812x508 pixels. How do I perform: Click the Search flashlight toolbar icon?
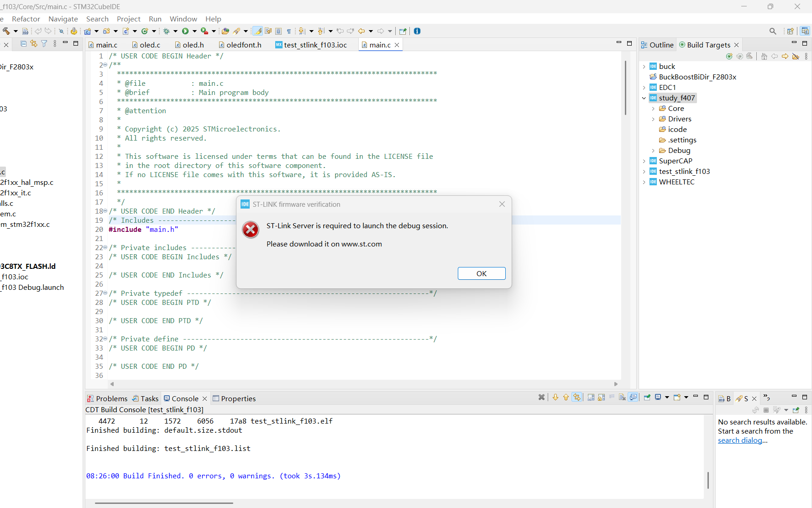point(236,31)
